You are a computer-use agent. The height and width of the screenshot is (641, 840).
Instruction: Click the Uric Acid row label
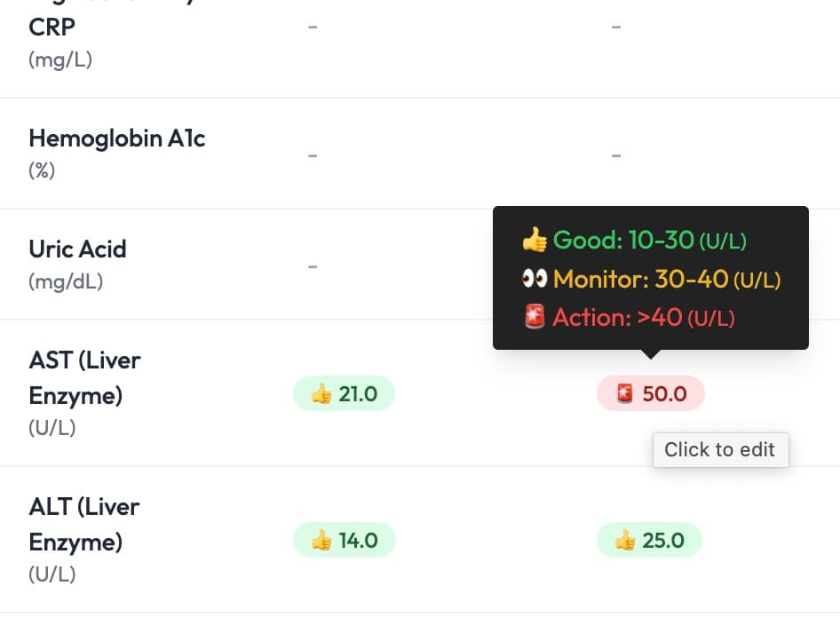77,249
